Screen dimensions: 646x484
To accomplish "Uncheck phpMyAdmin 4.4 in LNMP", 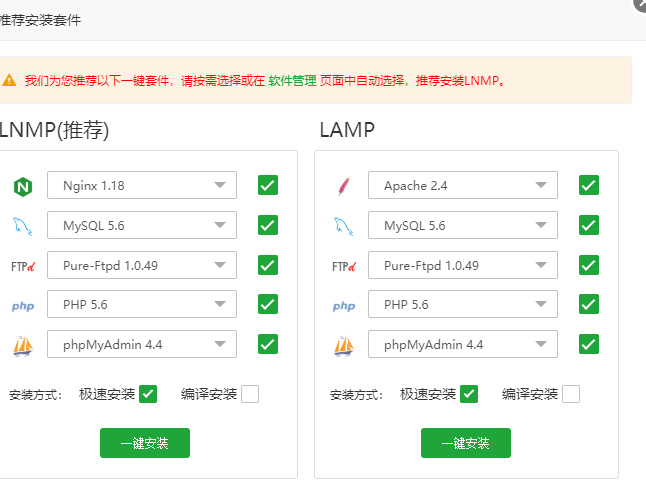I will pos(268,344).
